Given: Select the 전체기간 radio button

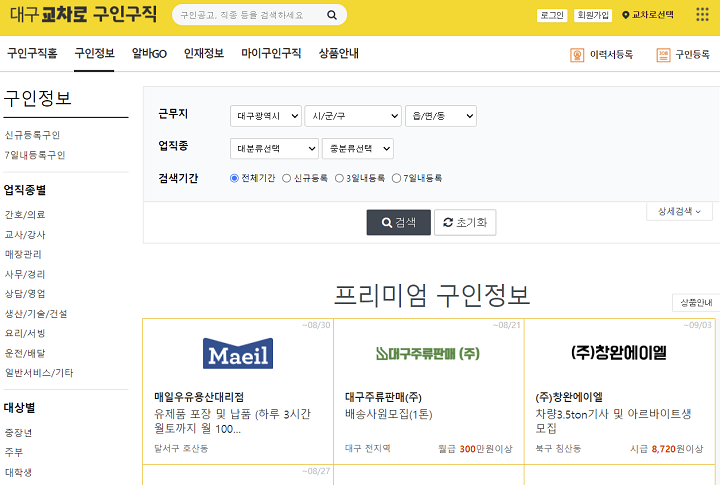Looking at the screenshot, I should click(x=234, y=178).
